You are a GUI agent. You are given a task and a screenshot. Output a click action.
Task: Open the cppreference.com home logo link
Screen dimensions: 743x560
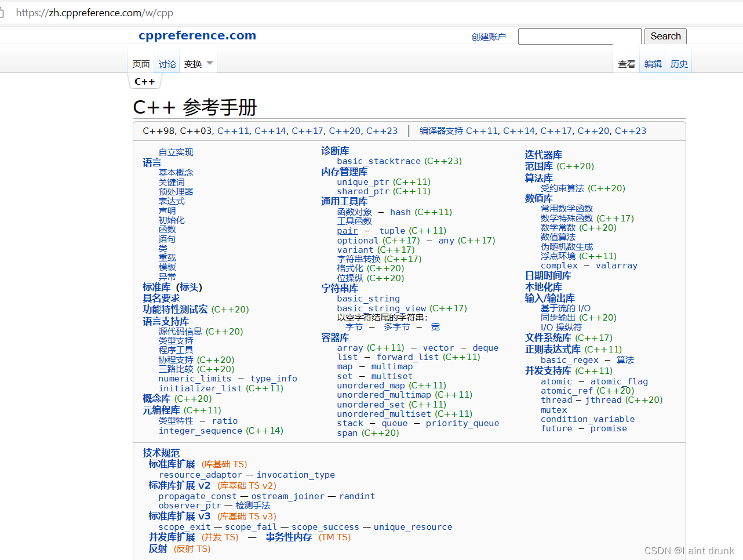tap(197, 35)
